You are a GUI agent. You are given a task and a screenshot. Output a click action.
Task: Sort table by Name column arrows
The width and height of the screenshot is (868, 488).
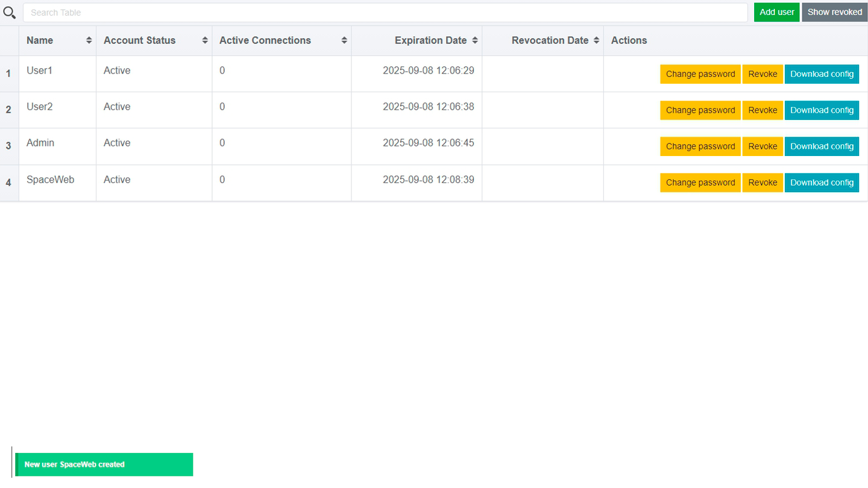pos(89,40)
